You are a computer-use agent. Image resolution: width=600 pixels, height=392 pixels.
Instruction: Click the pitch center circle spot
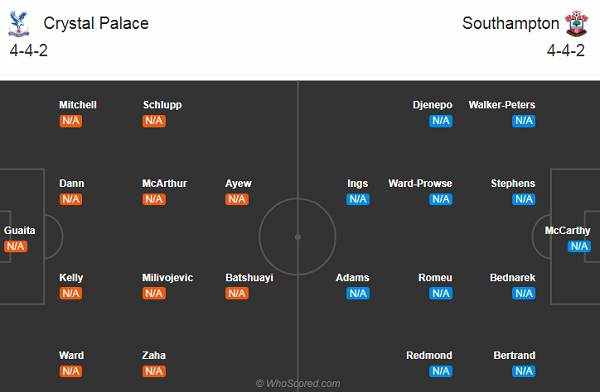[x=298, y=237]
